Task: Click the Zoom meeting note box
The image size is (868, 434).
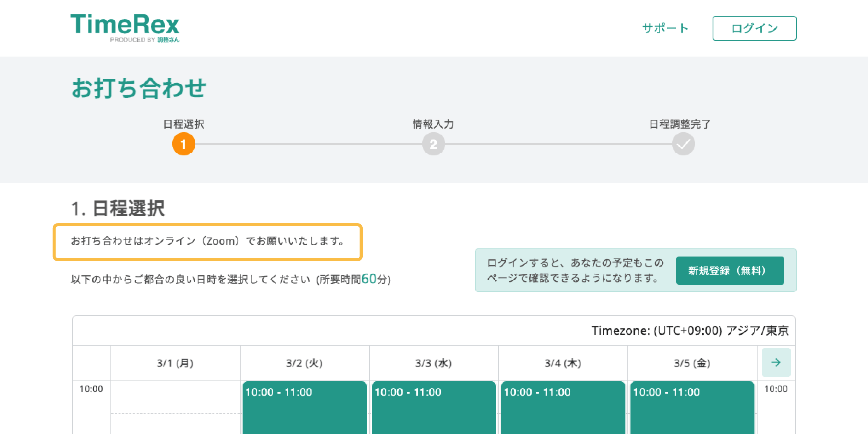Action: 208,242
